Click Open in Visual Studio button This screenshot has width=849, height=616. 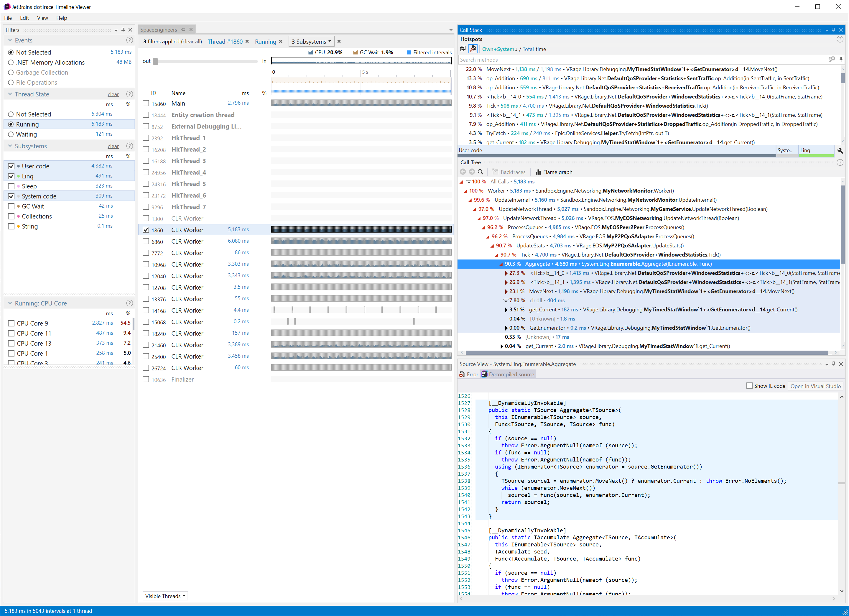[815, 386]
